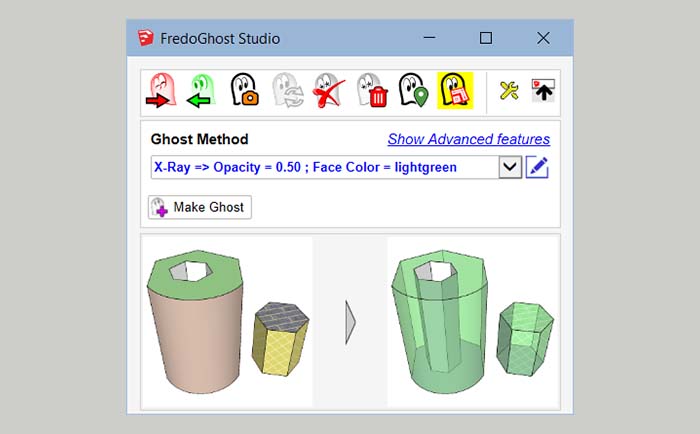The height and width of the screenshot is (434, 700).
Task: Click the ghost with green location pin icon
Action: (411, 91)
